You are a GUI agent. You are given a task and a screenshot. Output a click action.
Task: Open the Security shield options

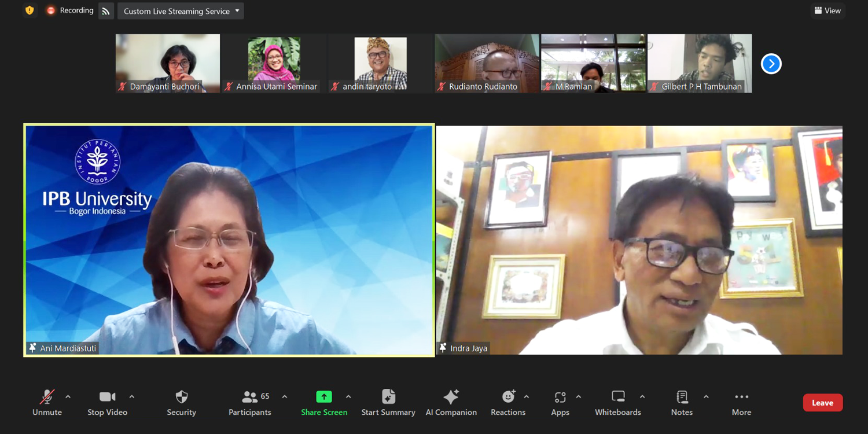[x=181, y=403]
